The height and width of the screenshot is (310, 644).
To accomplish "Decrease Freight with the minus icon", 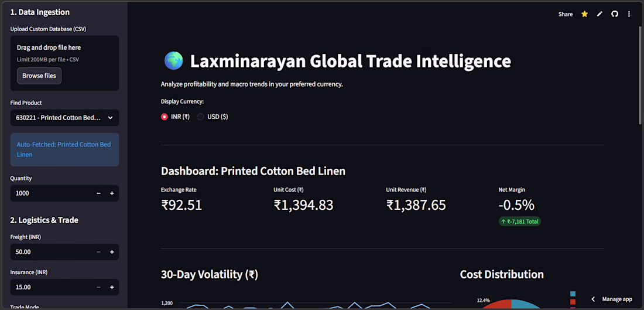I will (x=98, y=252).
